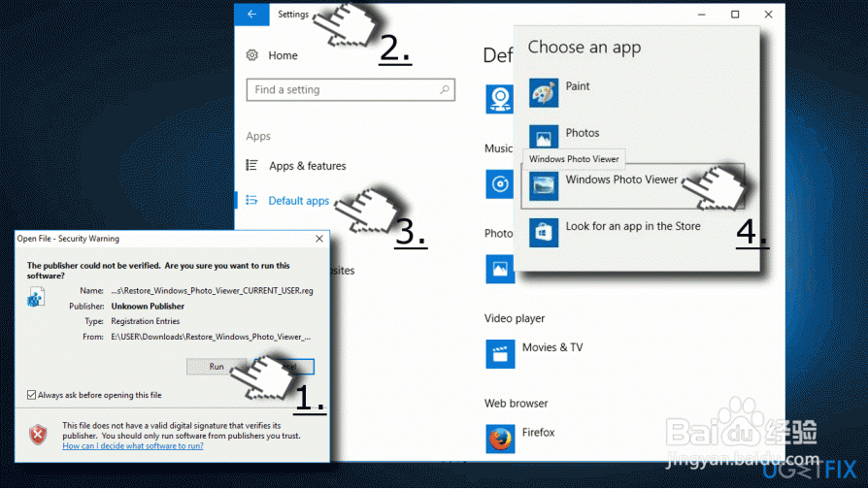Change Firefox web browser default

(538, 432)
